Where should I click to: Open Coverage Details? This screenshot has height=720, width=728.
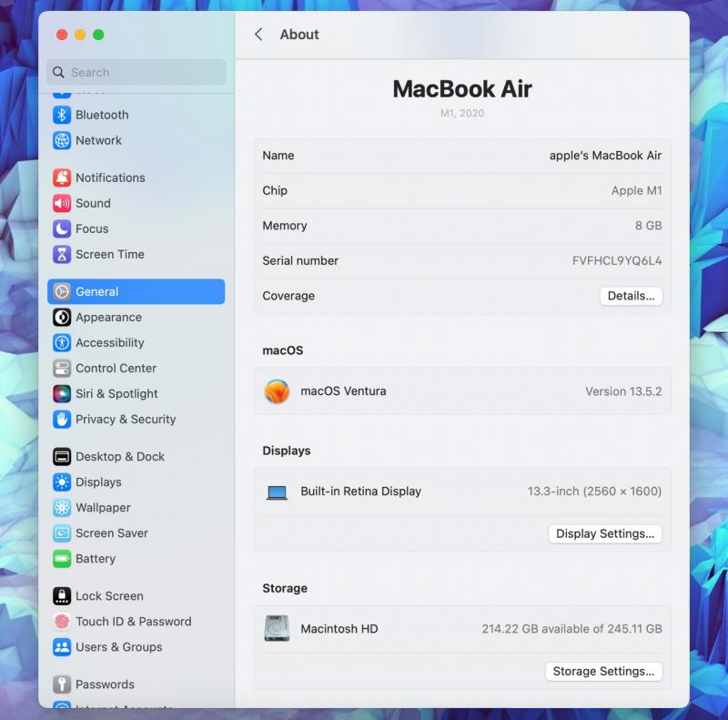click(631, 296)
